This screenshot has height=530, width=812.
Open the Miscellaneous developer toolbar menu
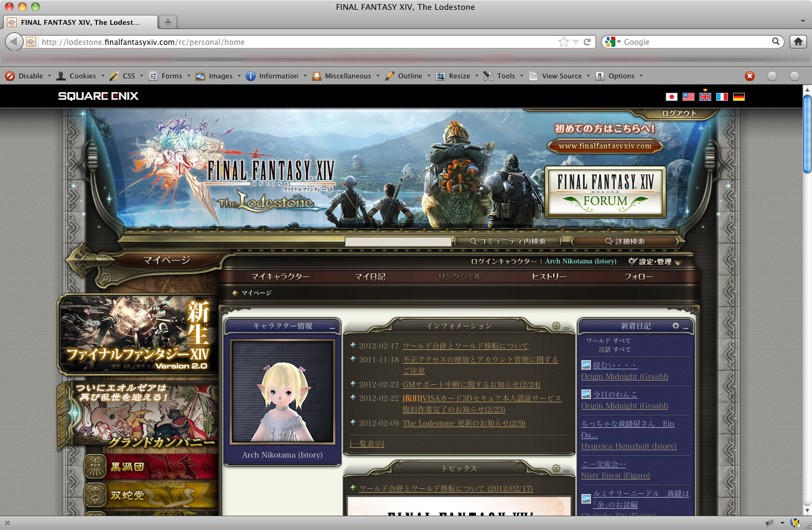(345, 76)
